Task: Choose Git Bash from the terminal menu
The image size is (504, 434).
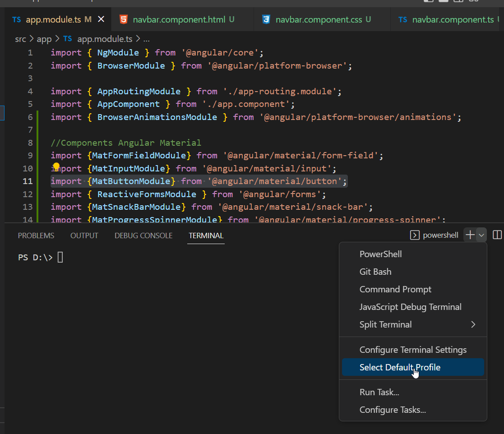Action: 375,272
